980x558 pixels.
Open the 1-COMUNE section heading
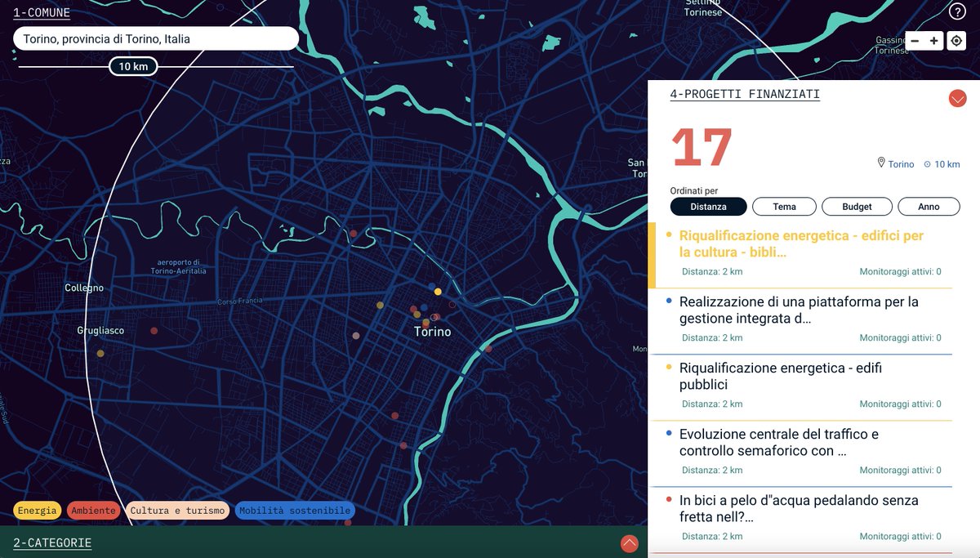coord(42,12)
